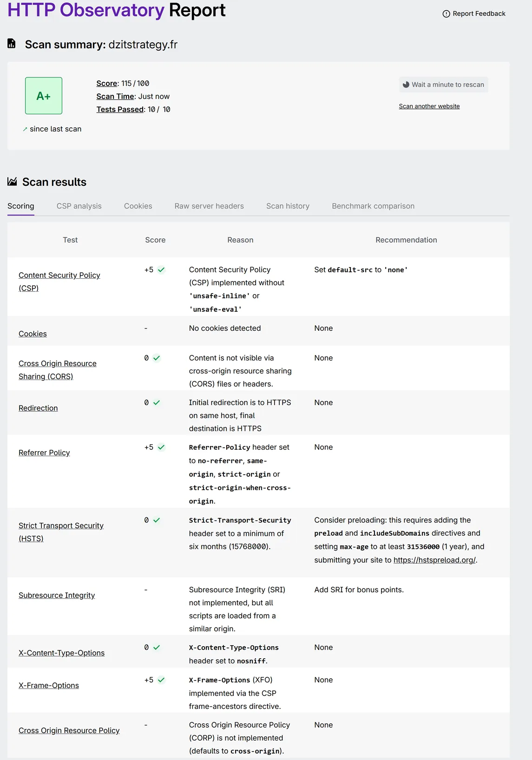Click the green checkmark in Referrer Policy row
The width and height of the screenshot is (532, 760).
pyautogui.click(x=161, y=447)
